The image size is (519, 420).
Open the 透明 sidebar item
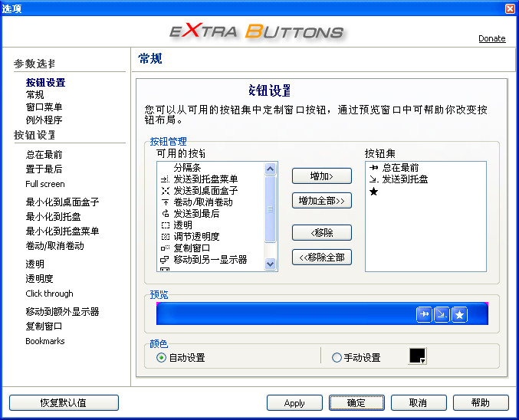click(x=34, y=264)
